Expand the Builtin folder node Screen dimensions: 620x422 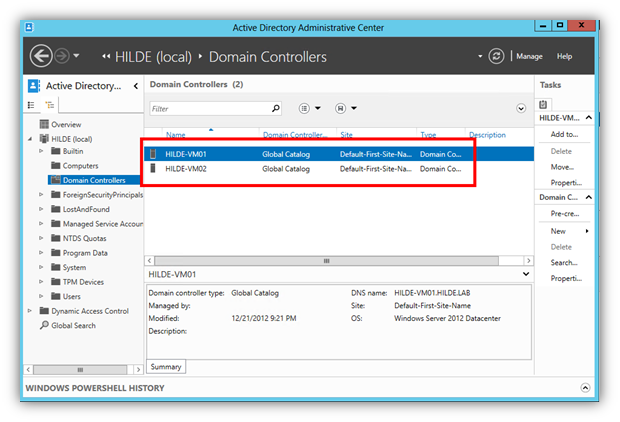(x=41, y=151)
